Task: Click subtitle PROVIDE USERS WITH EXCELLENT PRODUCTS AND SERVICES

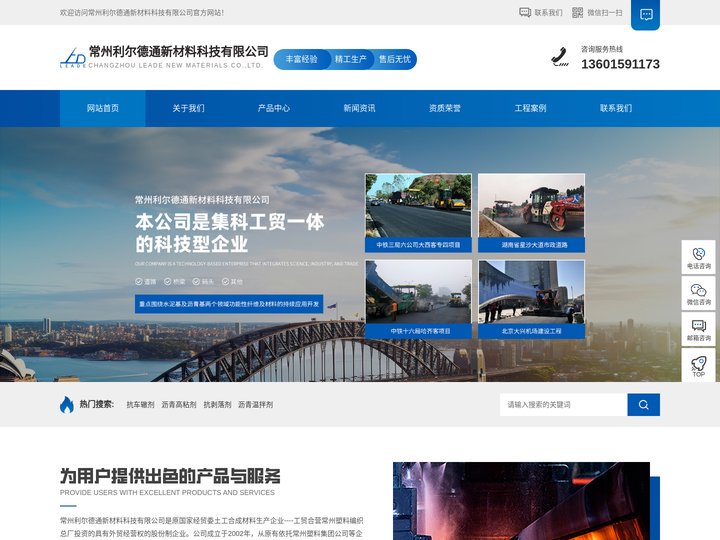Action: point(167,492)
